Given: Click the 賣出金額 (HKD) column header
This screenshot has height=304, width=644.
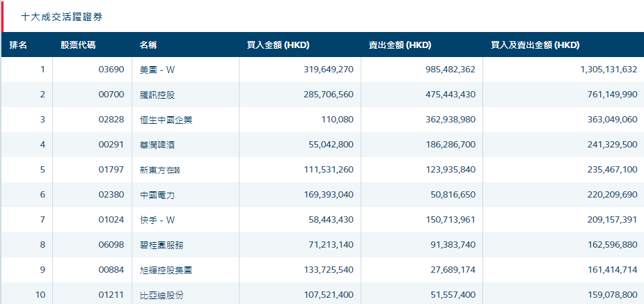Looking at the screenshot, I should click(x=400, y=45).
